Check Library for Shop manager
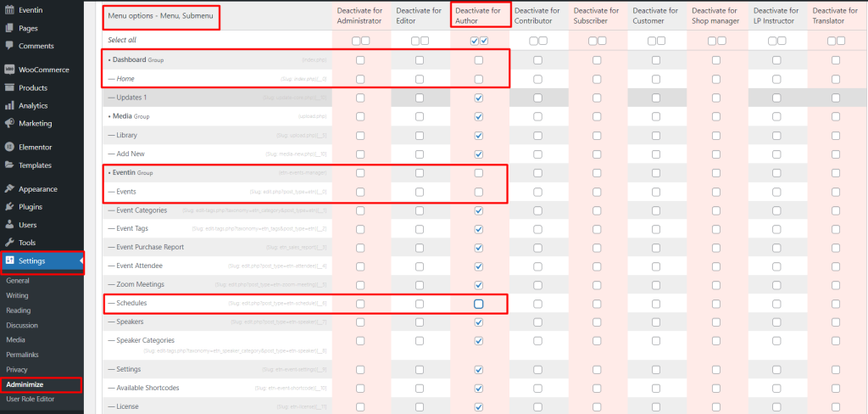Screen dimensions: 868x414 pyautogui.click(x=716, y=135)
